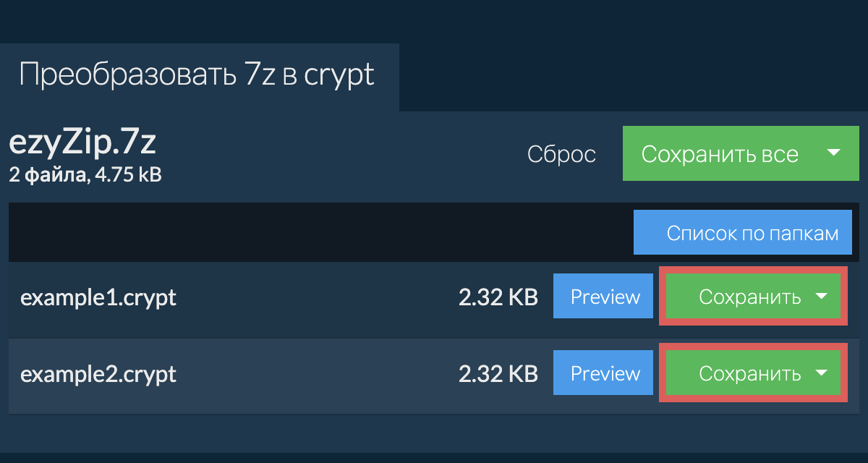
Task: Click the example2.crypt file name
Action: tap(98, 374)
